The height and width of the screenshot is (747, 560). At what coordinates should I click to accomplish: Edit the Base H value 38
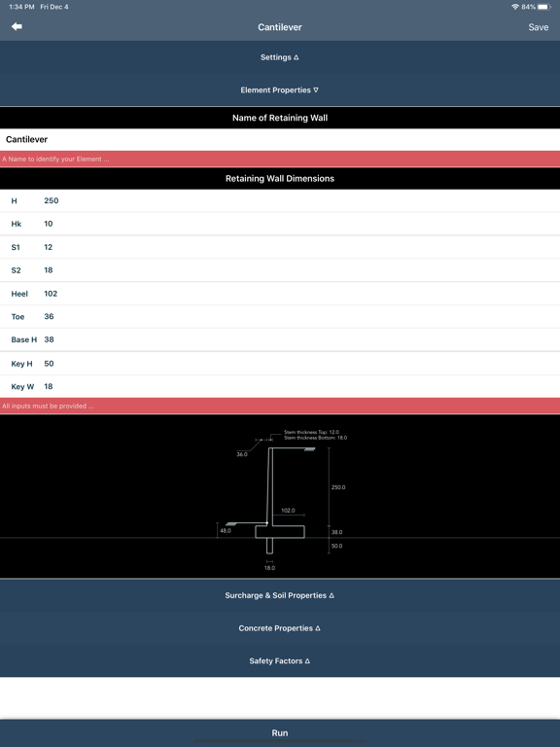coord(280,339)
